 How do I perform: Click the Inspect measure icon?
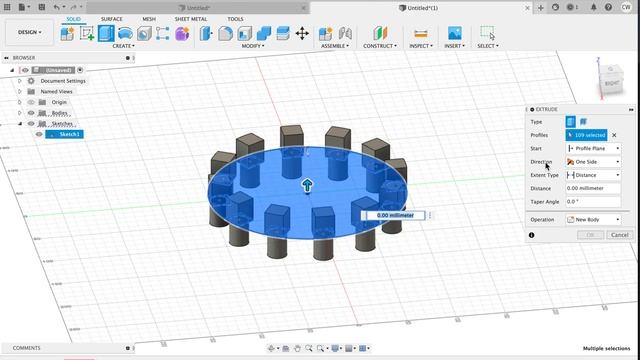coord(420,33)
